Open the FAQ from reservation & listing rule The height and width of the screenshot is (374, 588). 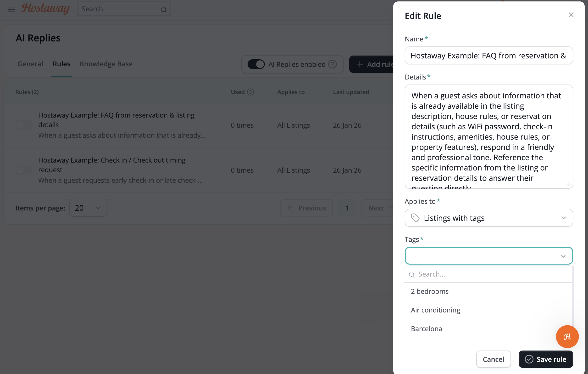(116, 120)
